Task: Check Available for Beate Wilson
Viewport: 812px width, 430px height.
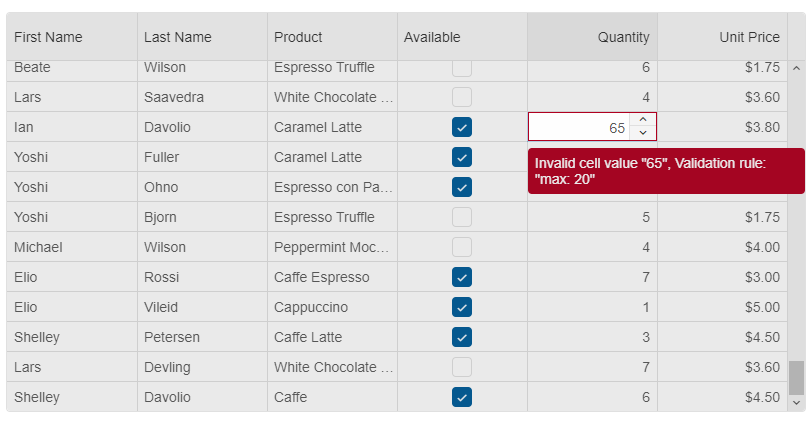Action: tap(462, 68)
